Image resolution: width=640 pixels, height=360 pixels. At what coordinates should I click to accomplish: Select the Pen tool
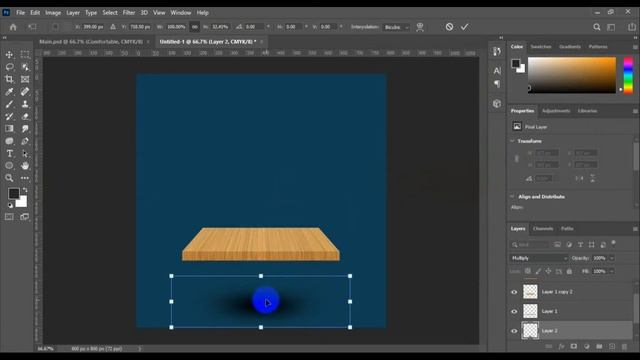pyautogui.click(x=25, y=141)
